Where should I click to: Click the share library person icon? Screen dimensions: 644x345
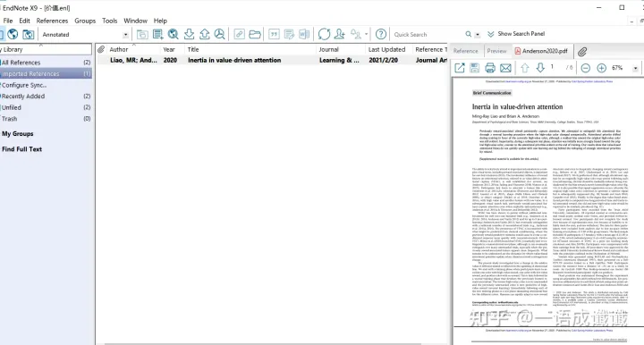[340, 35]
